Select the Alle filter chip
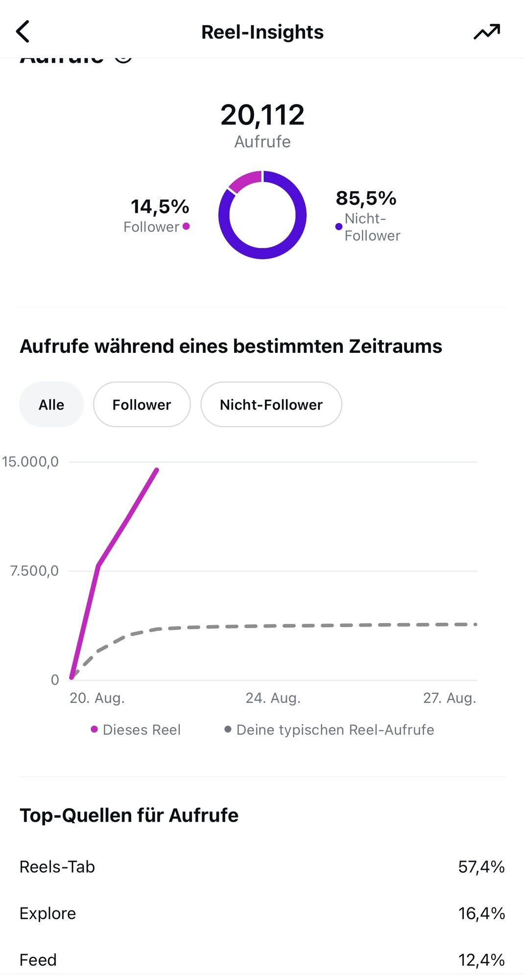 51,405
